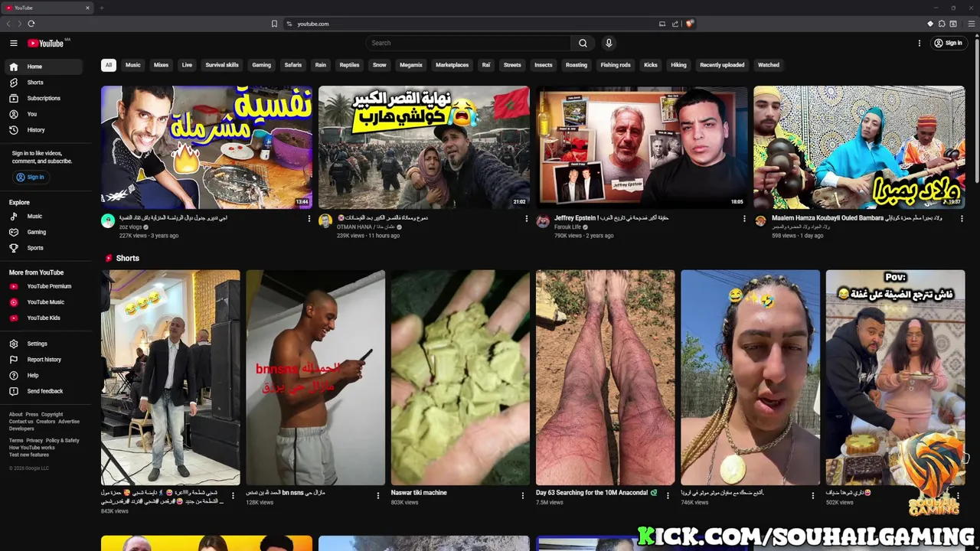Start voice search with the microphone

tap(609, 43)
